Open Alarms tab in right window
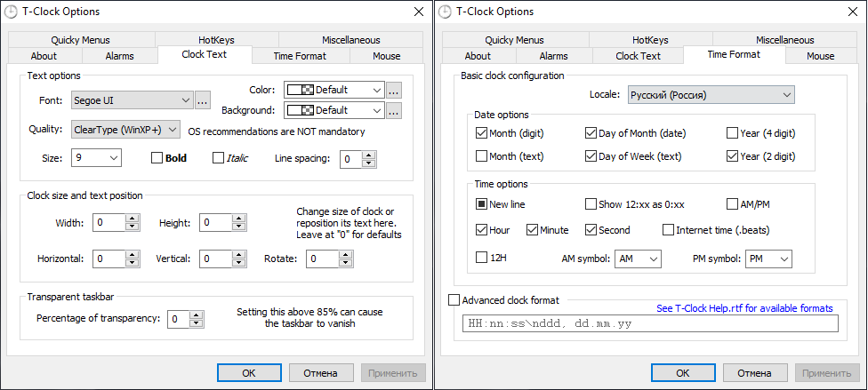Viewport: 868px width, 390px height. [553, 56]
